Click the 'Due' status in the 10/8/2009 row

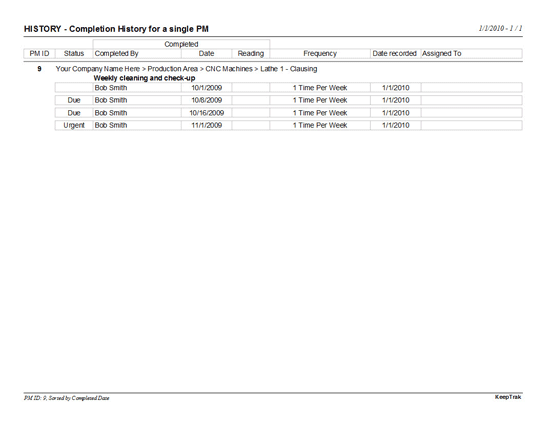pyautogui.click(x=74, y=100)
